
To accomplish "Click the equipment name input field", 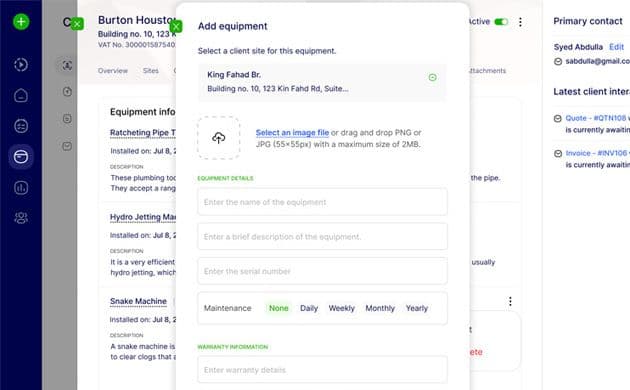I will (x=322, y=202).
